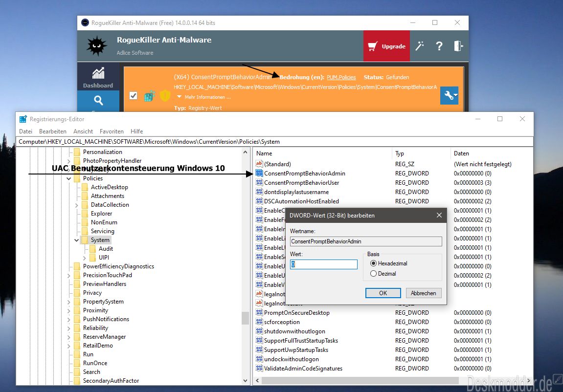Image resolution: width=563 pixels, height=392 pixels.
Task: Select the Dezimal radio button
Action: pos(373,274)
